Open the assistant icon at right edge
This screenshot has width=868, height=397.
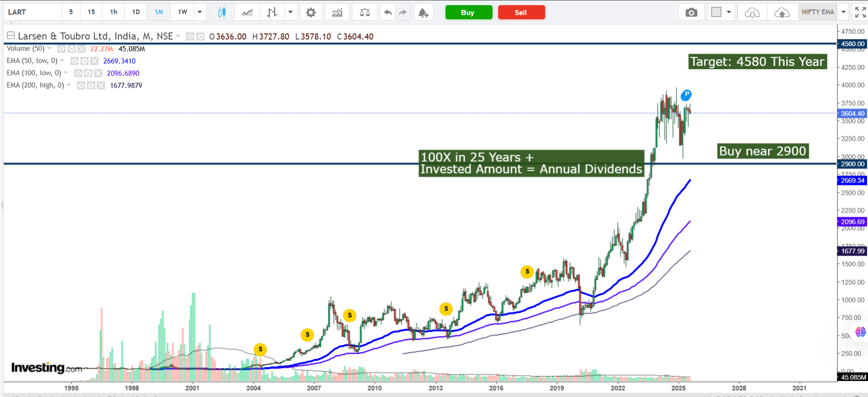pyautogui.click(x=860, y=332)
